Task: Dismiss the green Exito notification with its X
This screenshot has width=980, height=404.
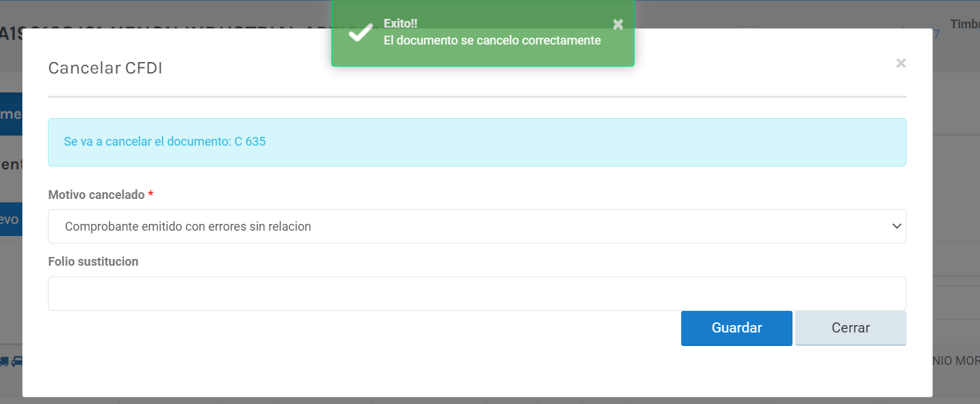Action: [618, 24]
